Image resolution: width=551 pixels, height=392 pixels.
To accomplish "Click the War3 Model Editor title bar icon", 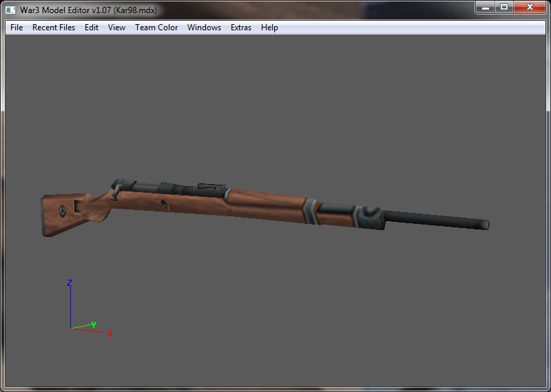I will click(x=10, y=10).
